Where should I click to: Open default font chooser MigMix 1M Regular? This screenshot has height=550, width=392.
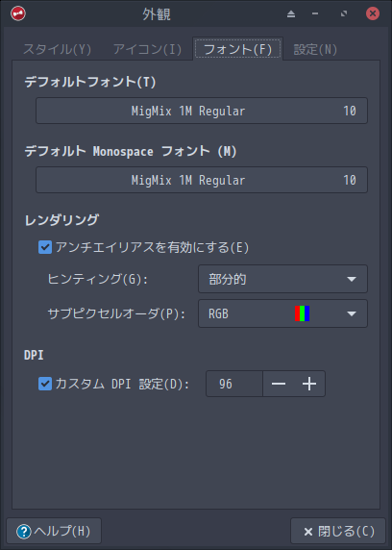(202, 111)
